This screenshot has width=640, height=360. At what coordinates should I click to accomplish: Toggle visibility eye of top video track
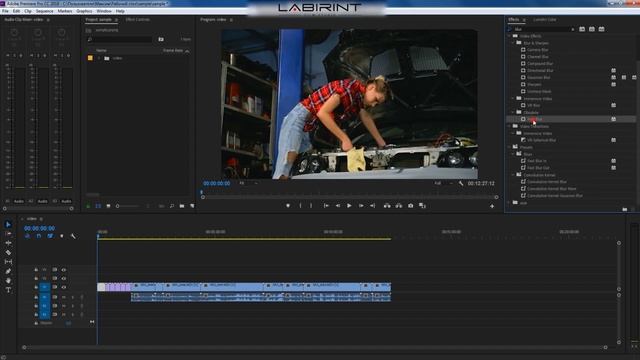[x=64, y=270]
